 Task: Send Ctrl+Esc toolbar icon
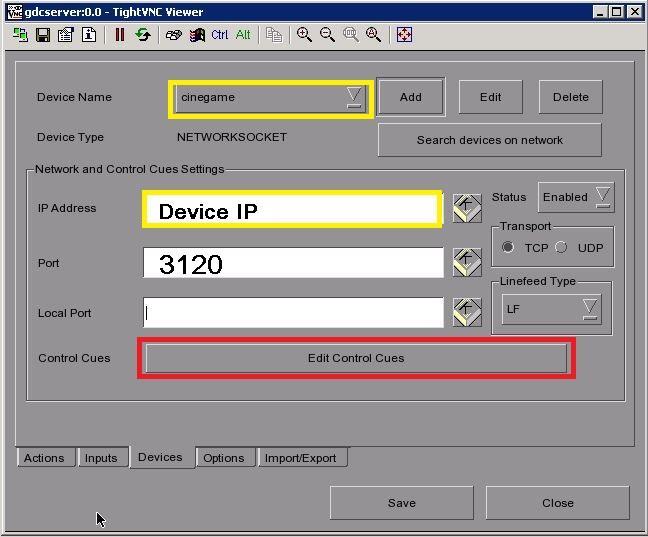197,35
